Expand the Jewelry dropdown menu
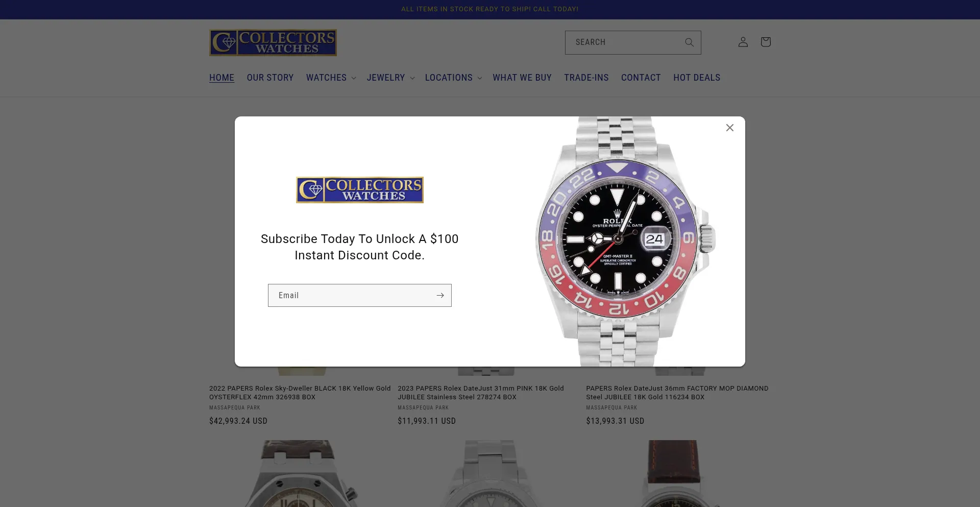 pos(390,78)
